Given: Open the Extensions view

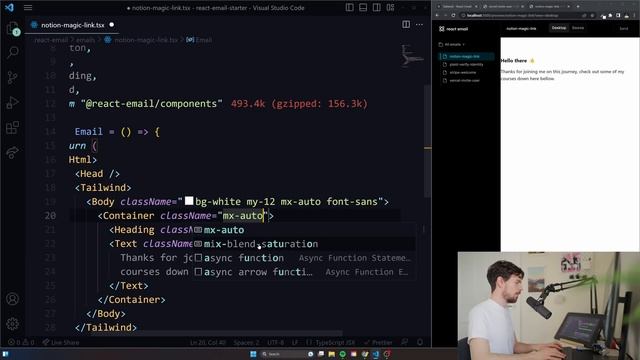Looking at the screenshot, I should pos(13,128).
